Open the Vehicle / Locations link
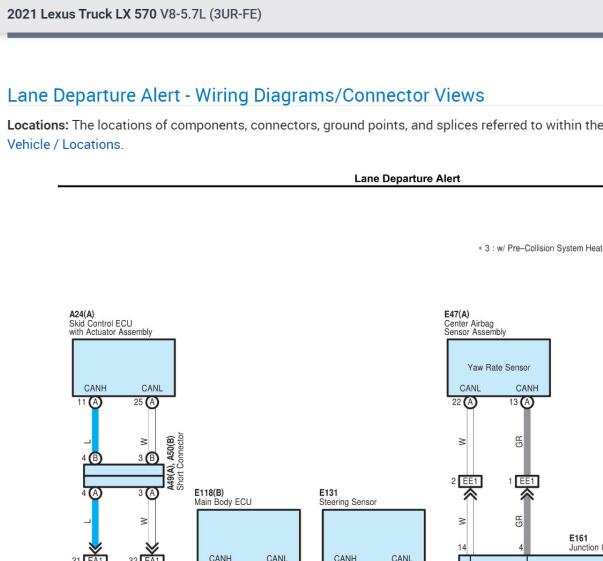 pos(65,145)
